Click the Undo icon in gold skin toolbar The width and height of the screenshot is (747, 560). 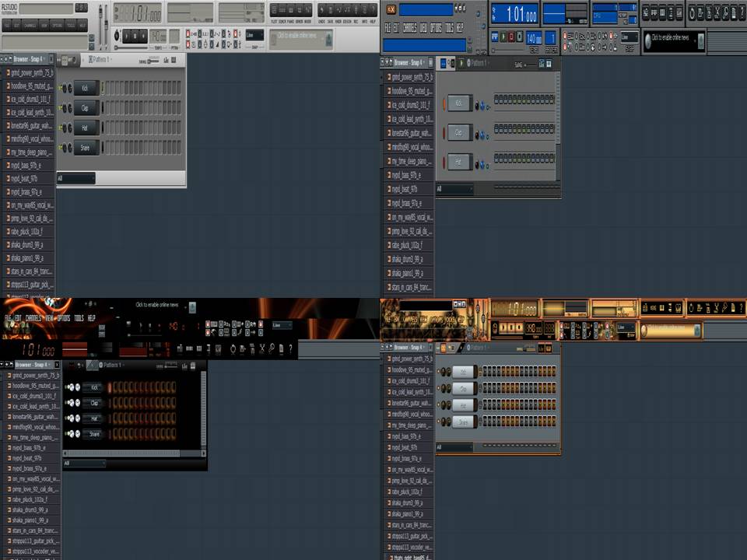coord(691,308)
